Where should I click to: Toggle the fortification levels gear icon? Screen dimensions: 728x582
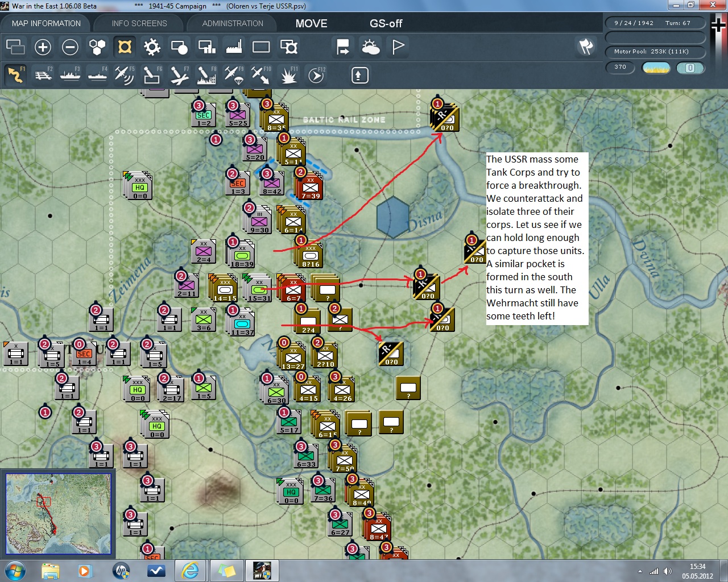click(x=152, y=47)
